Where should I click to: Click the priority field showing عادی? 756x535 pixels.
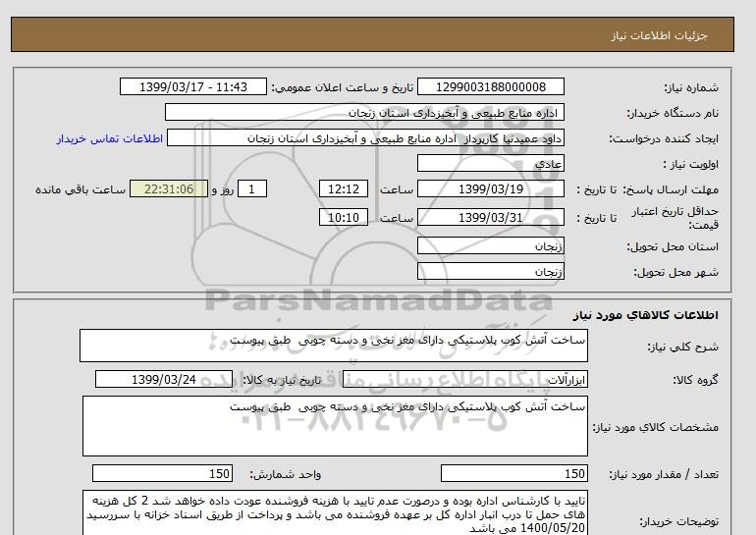(490, 163)
